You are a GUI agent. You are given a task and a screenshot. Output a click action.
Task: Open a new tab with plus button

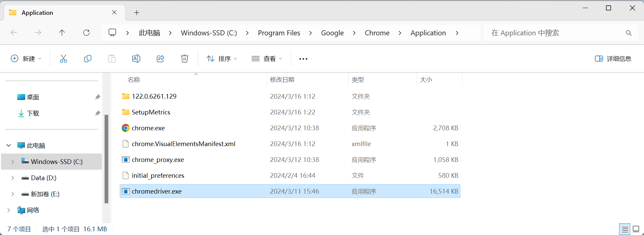pyautogui.click(x=137, y=13)
